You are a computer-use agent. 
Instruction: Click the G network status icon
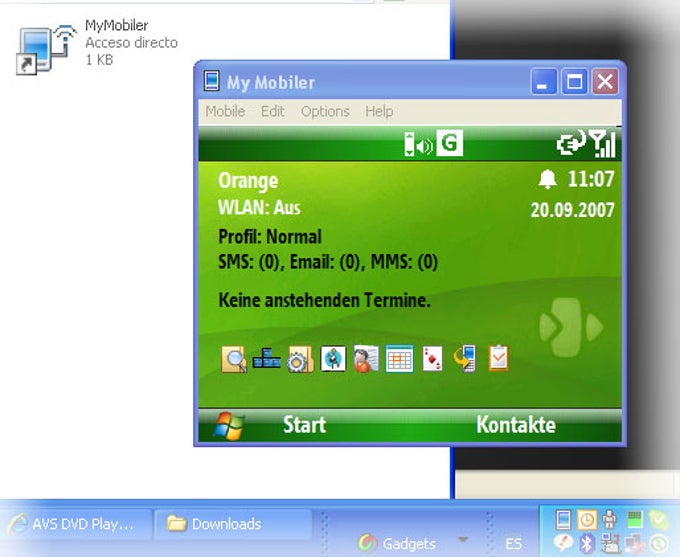point(449,143)
